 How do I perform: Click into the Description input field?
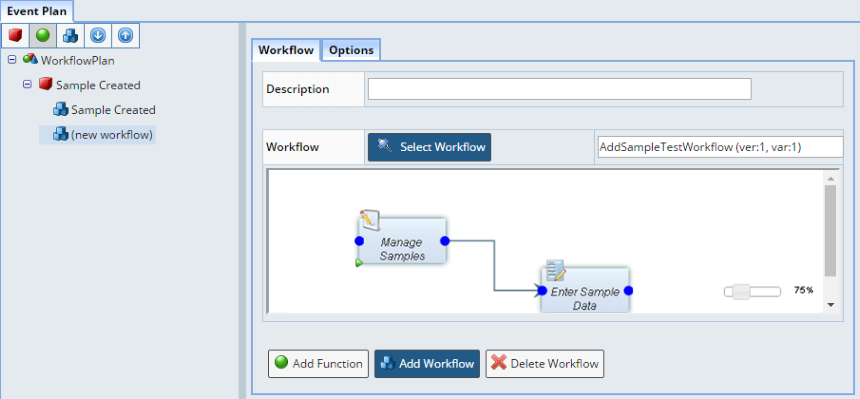point(559,89)
